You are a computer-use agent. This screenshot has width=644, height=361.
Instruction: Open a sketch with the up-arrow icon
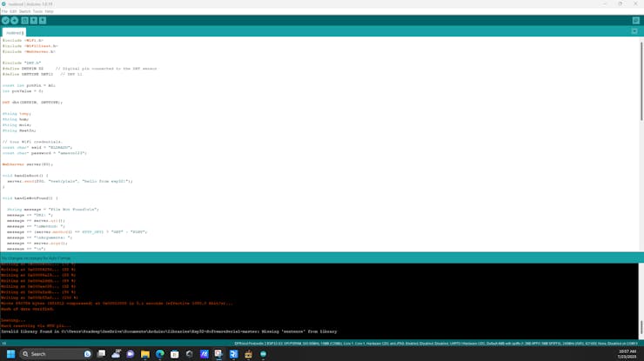pos(34,21)
